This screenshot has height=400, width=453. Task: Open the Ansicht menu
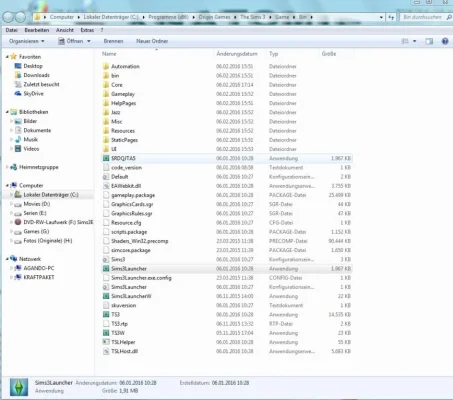point(65,30)
